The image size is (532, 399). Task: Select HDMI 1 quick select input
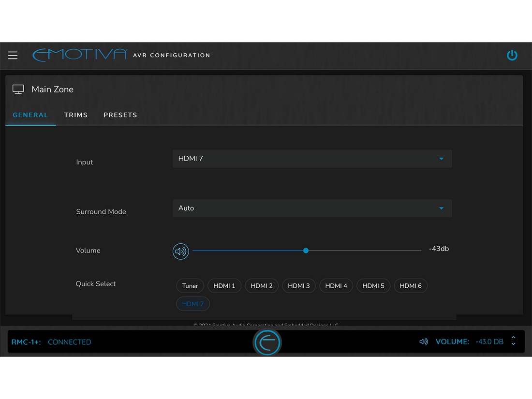224,286
